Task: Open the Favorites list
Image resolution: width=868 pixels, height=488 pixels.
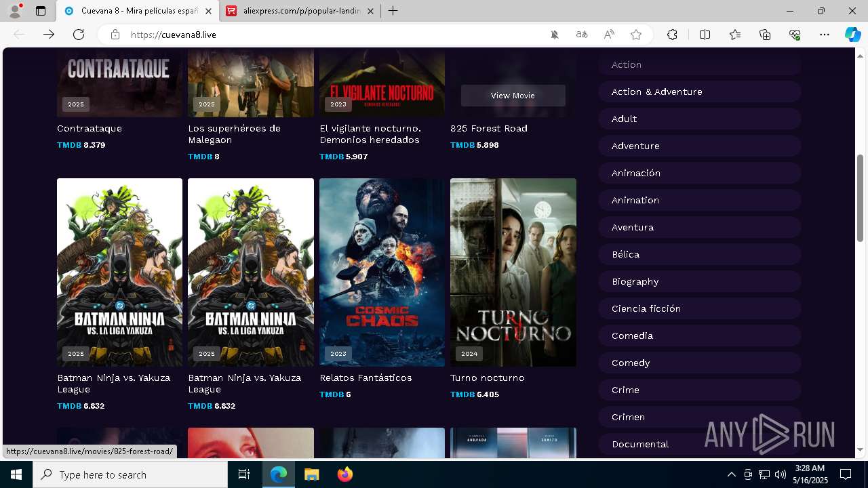Action: [x=735, y=35]
